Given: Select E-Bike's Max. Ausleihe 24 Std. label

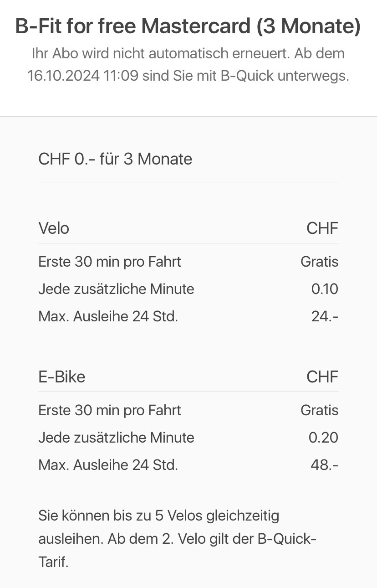Looking at the screenshot, I should (108, 465).
